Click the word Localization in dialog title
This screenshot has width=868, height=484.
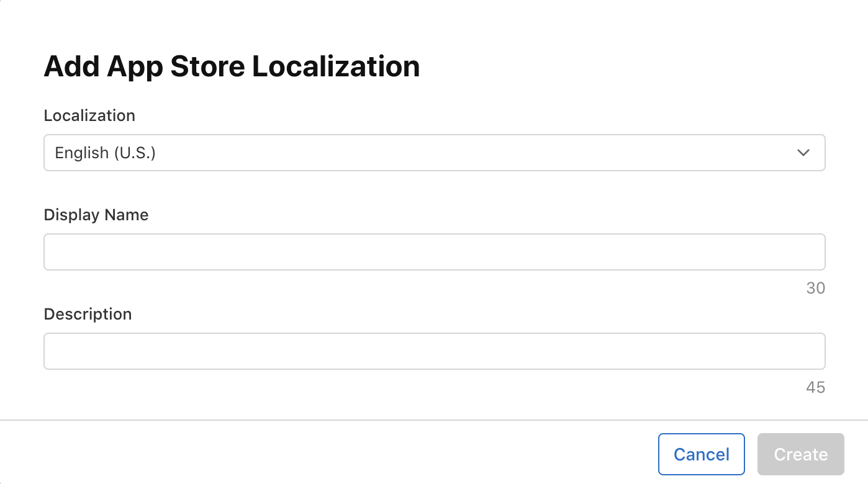point(336,66)
